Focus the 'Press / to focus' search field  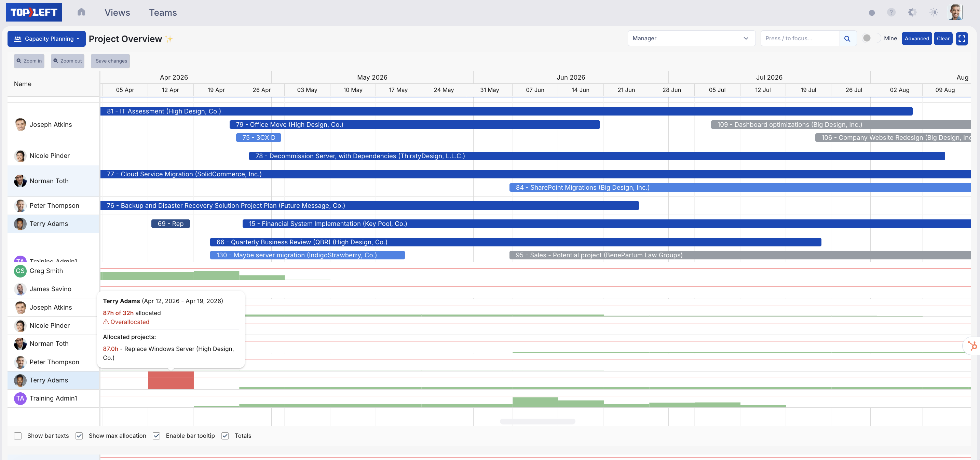[x=800, y=38]
